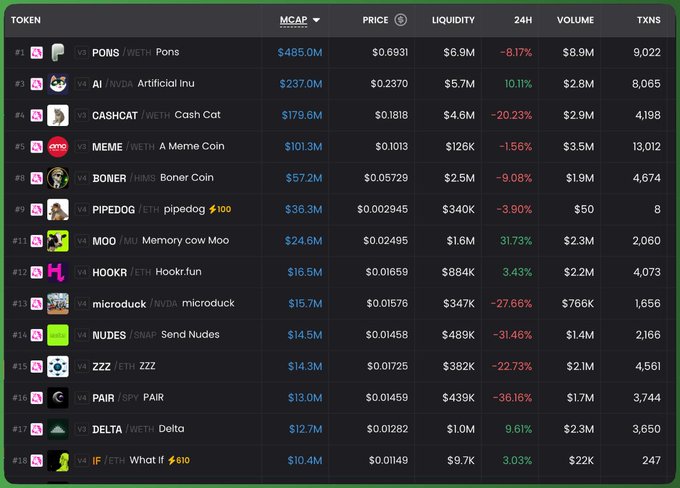Click the PAIR moon logo
Image resolution: width=680 pixels, height=488 pixels.
point(58,398)
